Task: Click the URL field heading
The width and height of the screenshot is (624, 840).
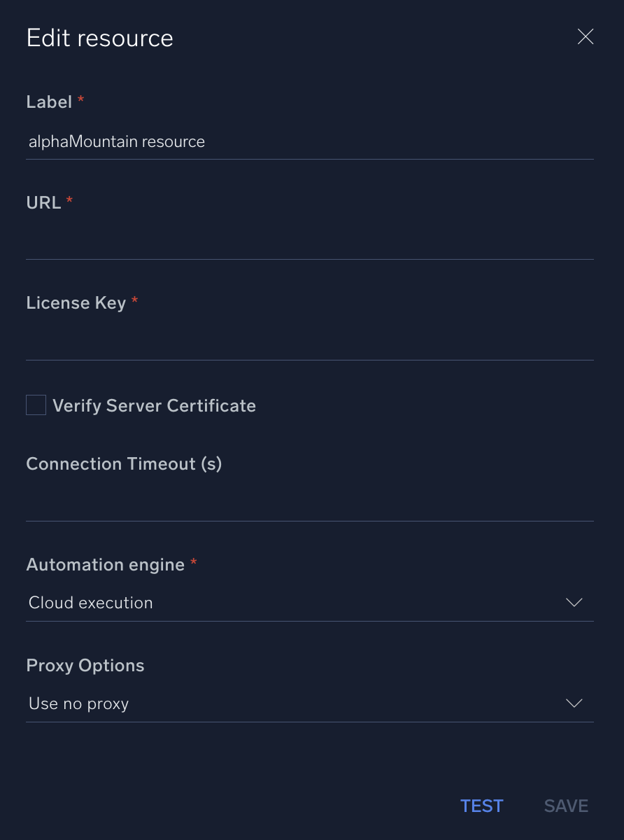Action: (43, 202)
